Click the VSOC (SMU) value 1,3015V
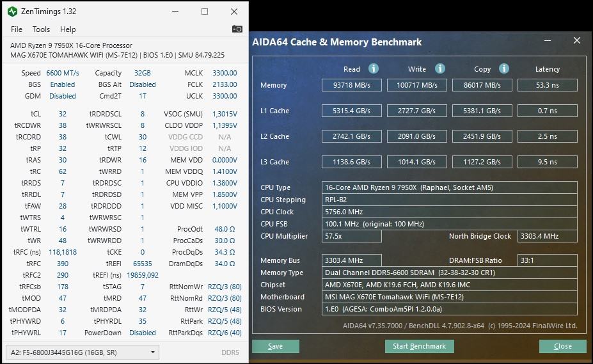Viewport: 593px width, 364px height. click(x=225, y=114)
